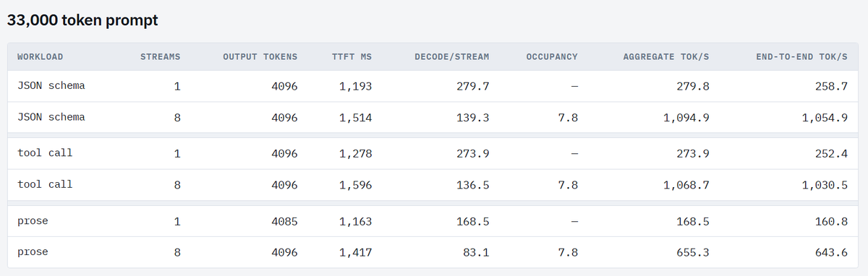Click occupancy 7.8 in the 1,417 TTFT row
The width and height of the screenshot is (868, 276).
click(x=569, y=252)
